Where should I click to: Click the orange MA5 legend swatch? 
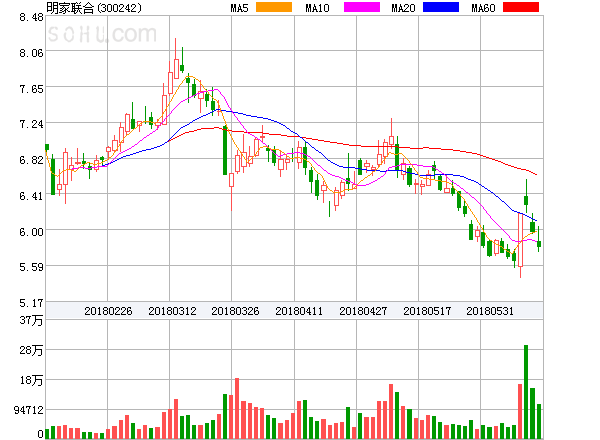coord(274,7)
